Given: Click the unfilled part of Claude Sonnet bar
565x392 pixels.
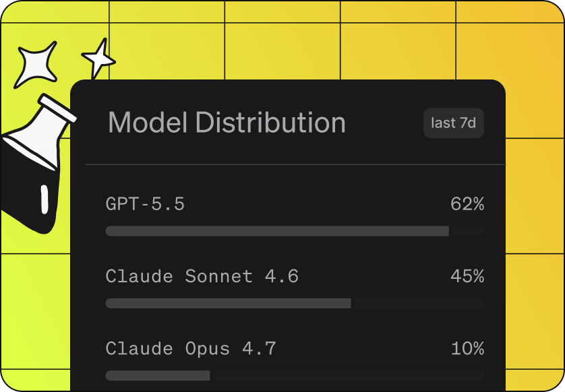Looking at the screenshot, I should [419, 304].
